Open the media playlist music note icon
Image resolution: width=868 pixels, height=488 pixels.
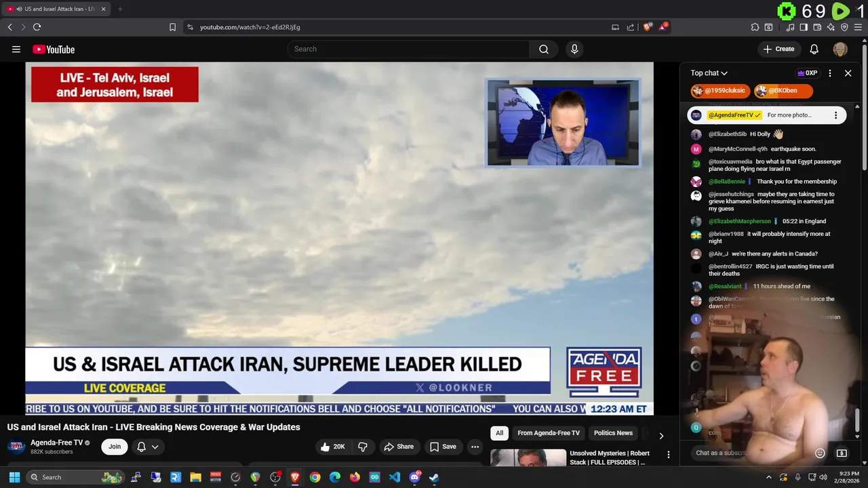(x=790, y=27)
